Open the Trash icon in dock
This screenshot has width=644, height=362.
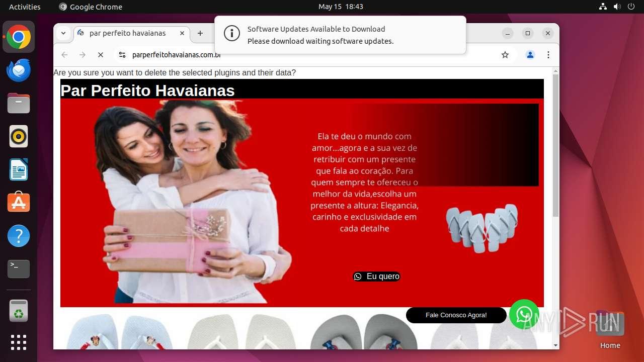point(19,311)
